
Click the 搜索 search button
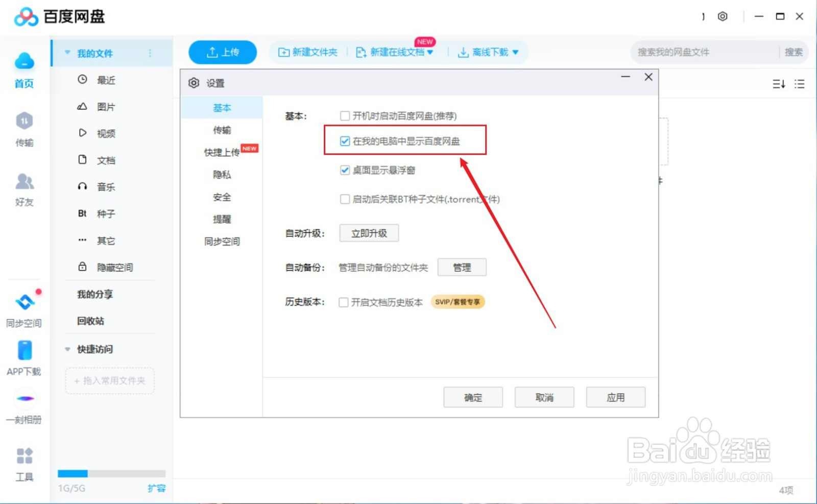[x=794, y=52]
